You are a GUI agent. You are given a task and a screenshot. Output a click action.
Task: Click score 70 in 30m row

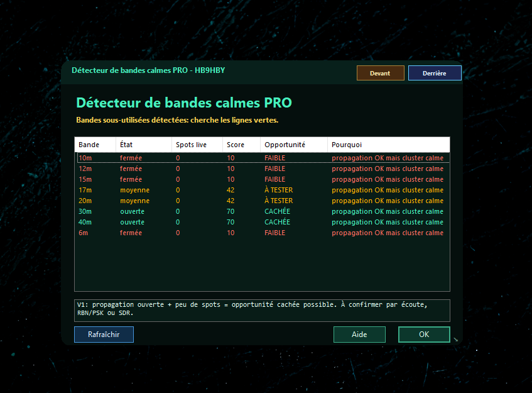coord(231,211)
